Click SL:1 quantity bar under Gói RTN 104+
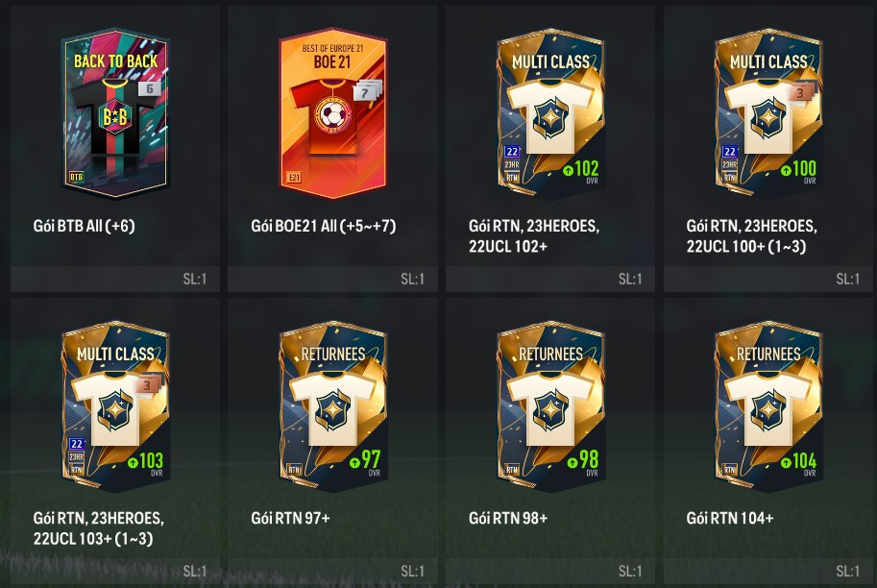 [768, 572]
